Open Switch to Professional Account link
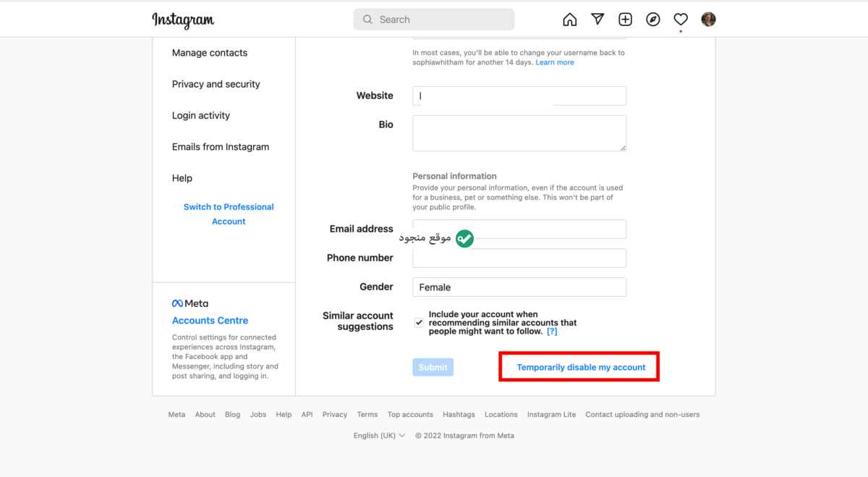Screen dimensions: 868x477 [229, 214]
